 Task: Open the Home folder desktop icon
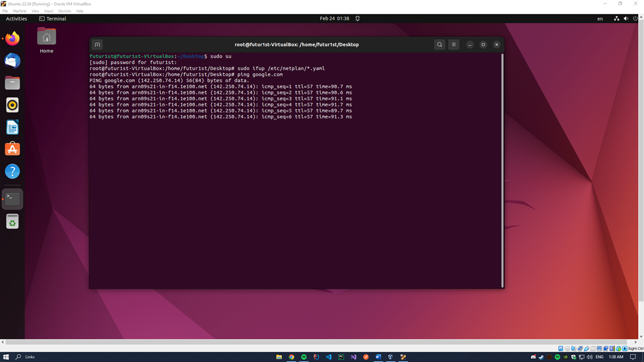pyautogui.click(x=46, y=41)
